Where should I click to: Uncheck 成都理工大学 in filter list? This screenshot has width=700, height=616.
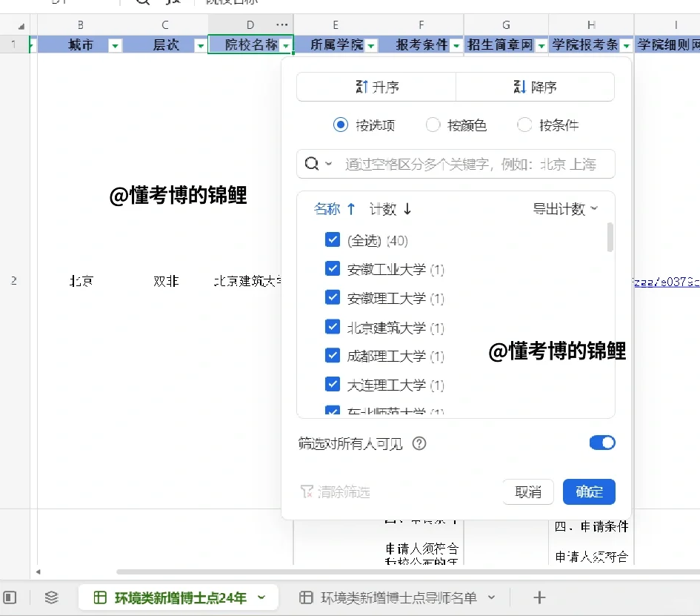(x=333, y=355)
